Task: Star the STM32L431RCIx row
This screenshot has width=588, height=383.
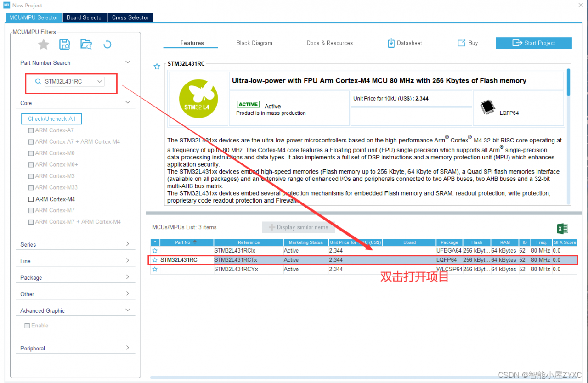Action: click(x=155, y=251)
